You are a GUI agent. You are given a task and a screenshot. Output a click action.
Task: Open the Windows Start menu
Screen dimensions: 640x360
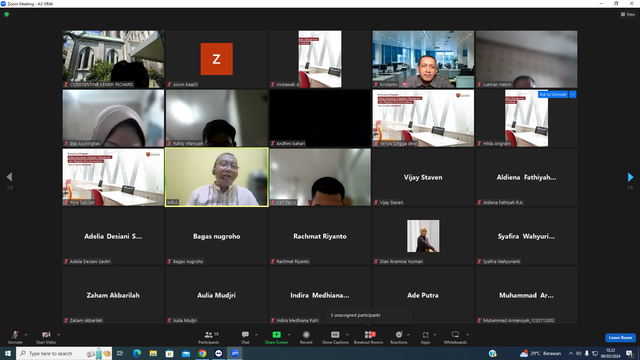pos(8,353)
